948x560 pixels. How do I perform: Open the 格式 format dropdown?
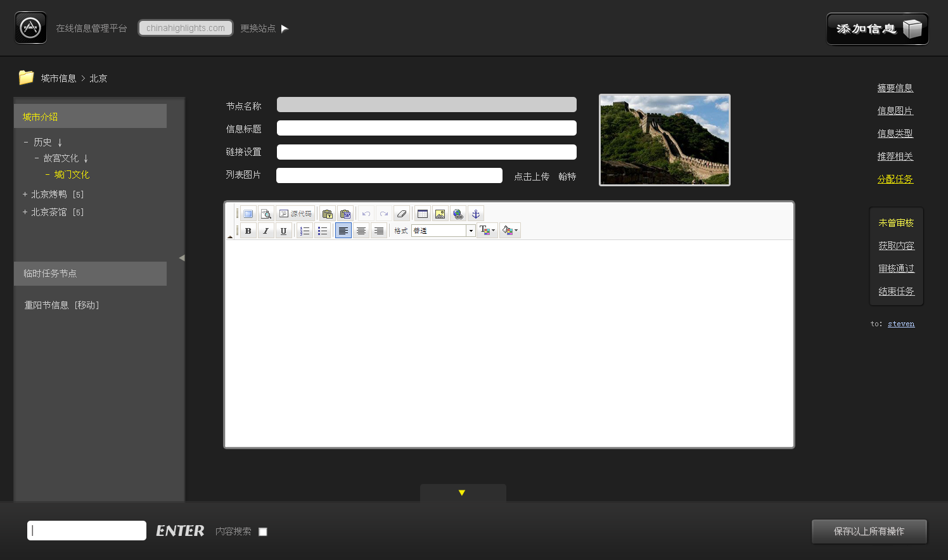(x=471, y=231)
